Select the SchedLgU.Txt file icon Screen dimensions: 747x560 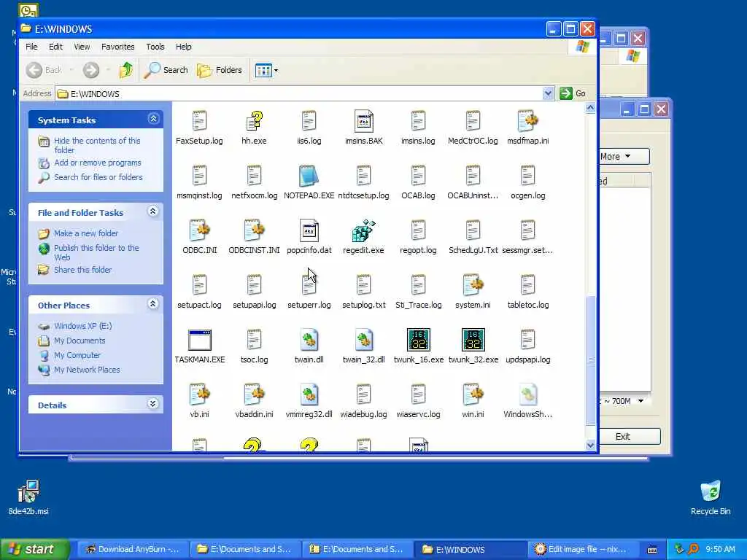pyautogui.click(x=473, y=230)
